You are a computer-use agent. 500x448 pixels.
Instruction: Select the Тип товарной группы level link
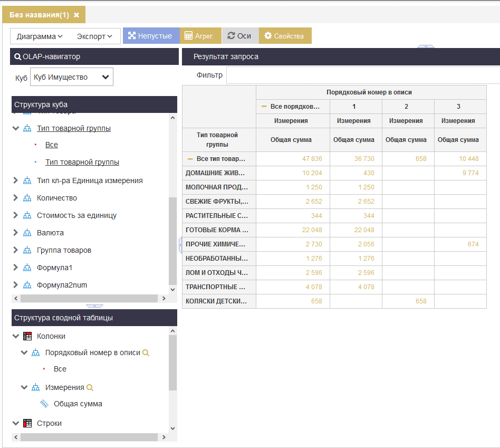pyautogui.click(x=82, y=162)
